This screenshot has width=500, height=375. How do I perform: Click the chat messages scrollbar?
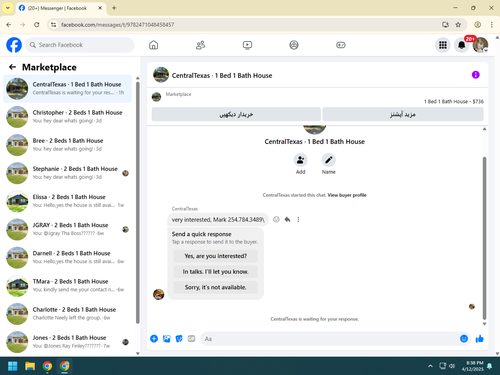tap(484, 238)
